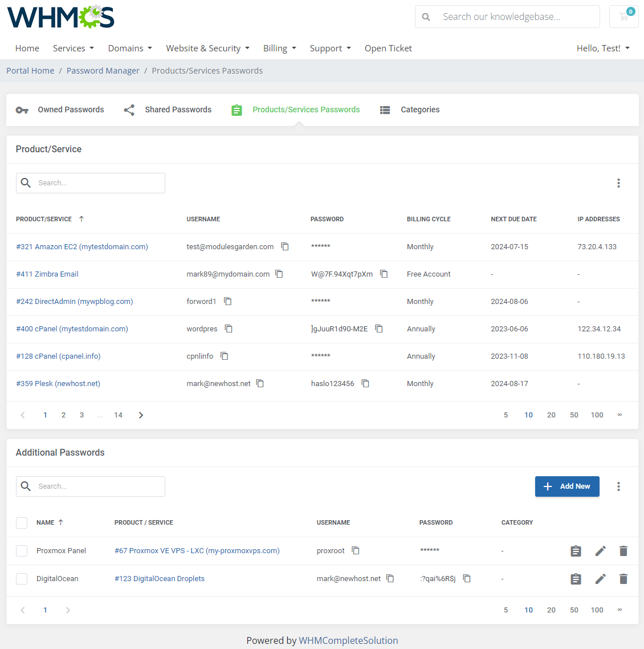Open #400 cPanel (mytestdomain.com) link
This screenshot has width=644, height=649.
(x=72, y=328)
